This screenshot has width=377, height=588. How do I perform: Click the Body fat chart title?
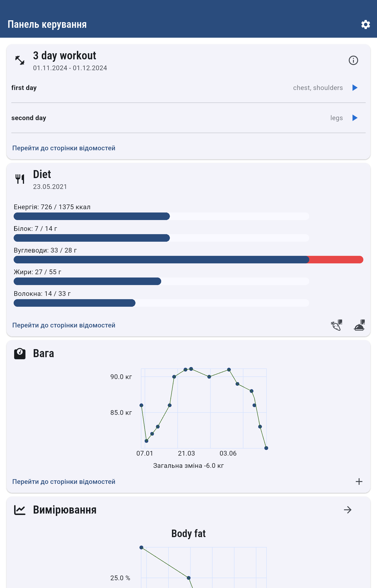coord(188,533)
